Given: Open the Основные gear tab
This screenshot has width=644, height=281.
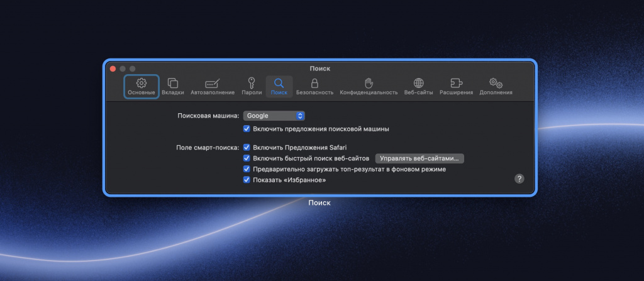Looking at the screenshot, I should [142, 87].
